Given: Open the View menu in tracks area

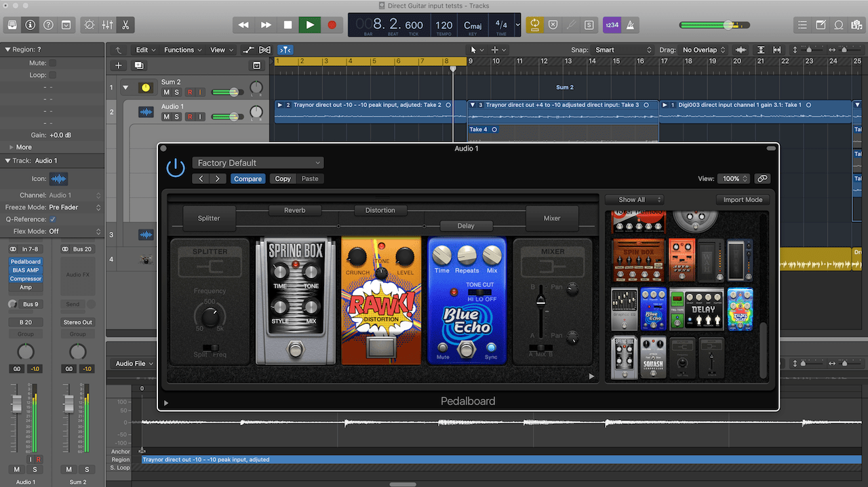Looking at the screenshot, I should tap(221, 50).
